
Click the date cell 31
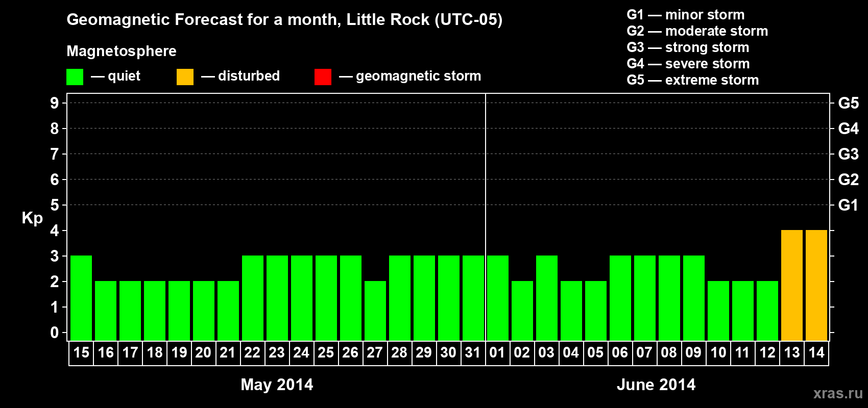[x=473, y=353]
